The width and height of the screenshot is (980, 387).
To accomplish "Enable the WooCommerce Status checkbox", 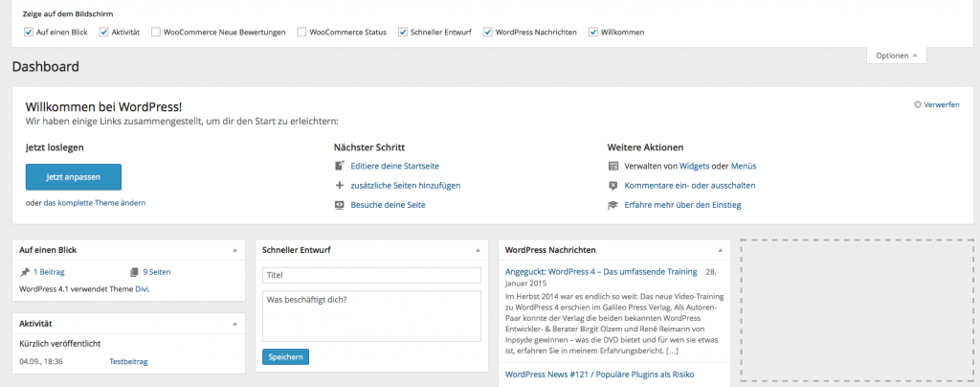I will 301,32.
